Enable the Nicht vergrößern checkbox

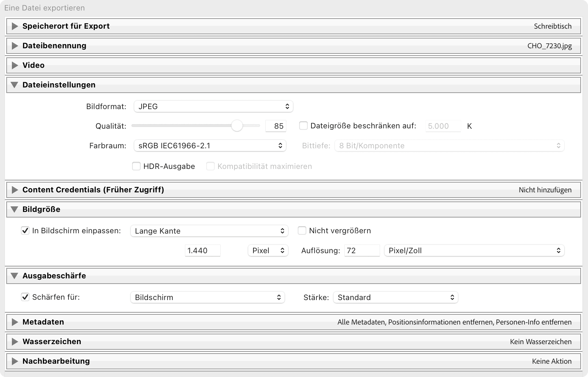tap(302, 231)
